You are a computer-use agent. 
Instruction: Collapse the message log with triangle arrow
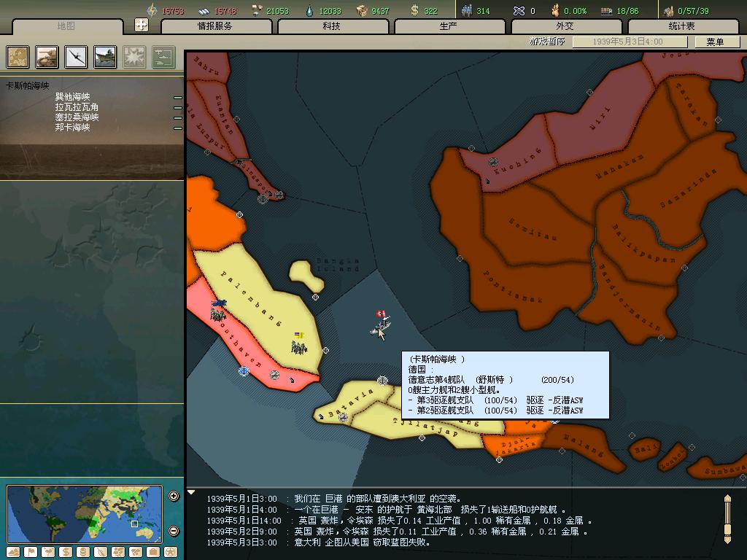click(191, 492)
